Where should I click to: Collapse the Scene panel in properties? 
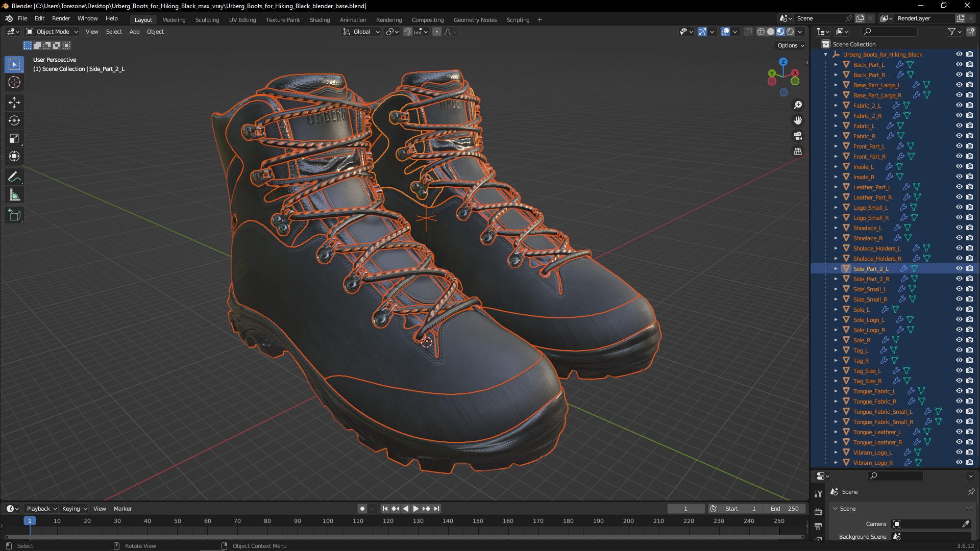[x=836, y=509]
